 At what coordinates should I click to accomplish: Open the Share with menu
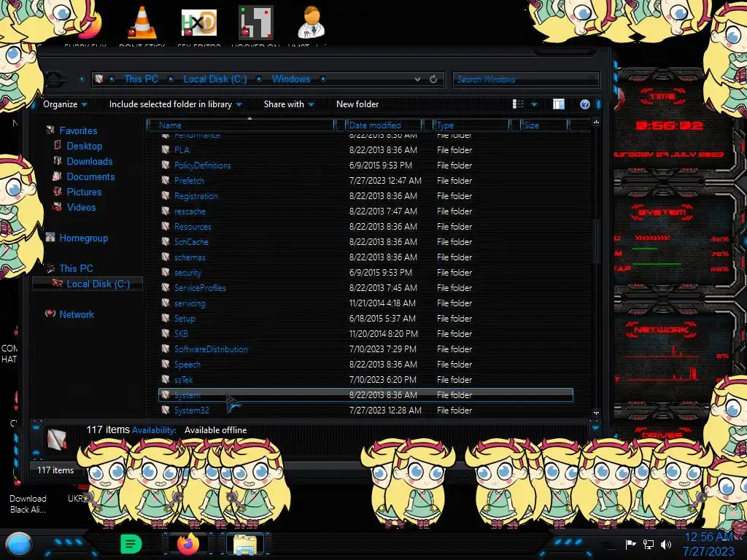[x=289, y=104]
